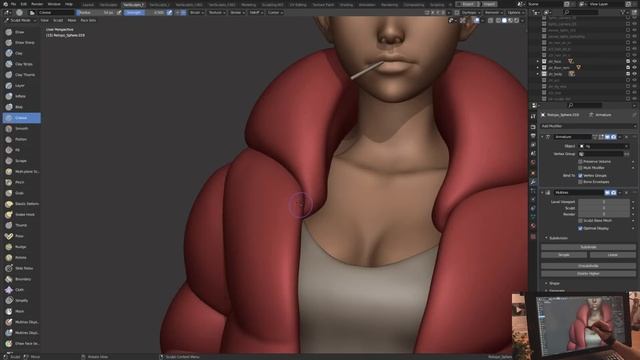Select the Scrape brush
640x360 pixels.
click(21, 161)
